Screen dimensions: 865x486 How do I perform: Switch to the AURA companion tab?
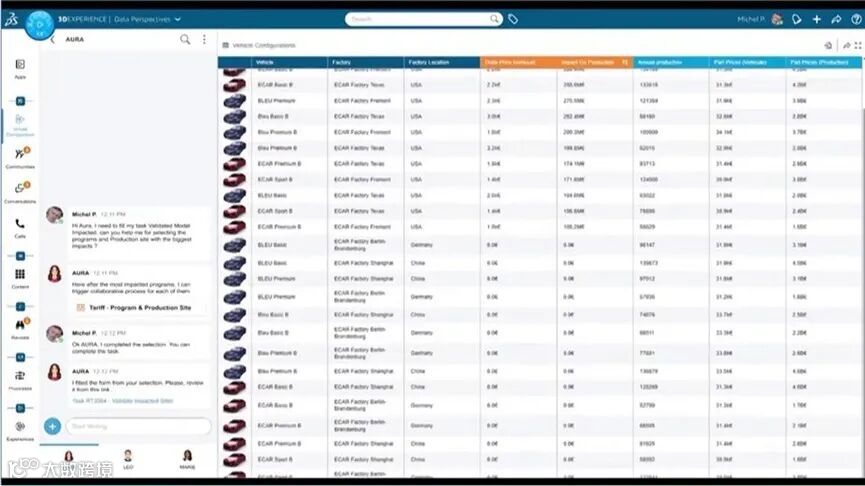pyautogui.click(x=69, y=457)
